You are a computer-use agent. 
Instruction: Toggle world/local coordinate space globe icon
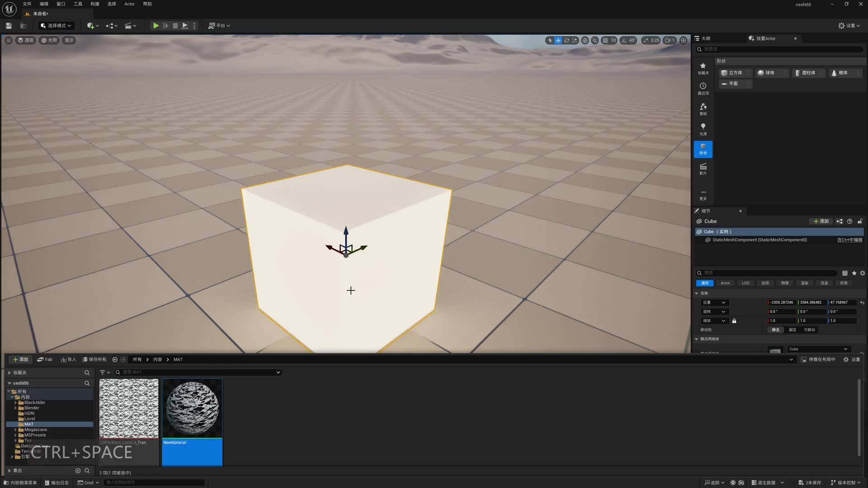[585, 40]
